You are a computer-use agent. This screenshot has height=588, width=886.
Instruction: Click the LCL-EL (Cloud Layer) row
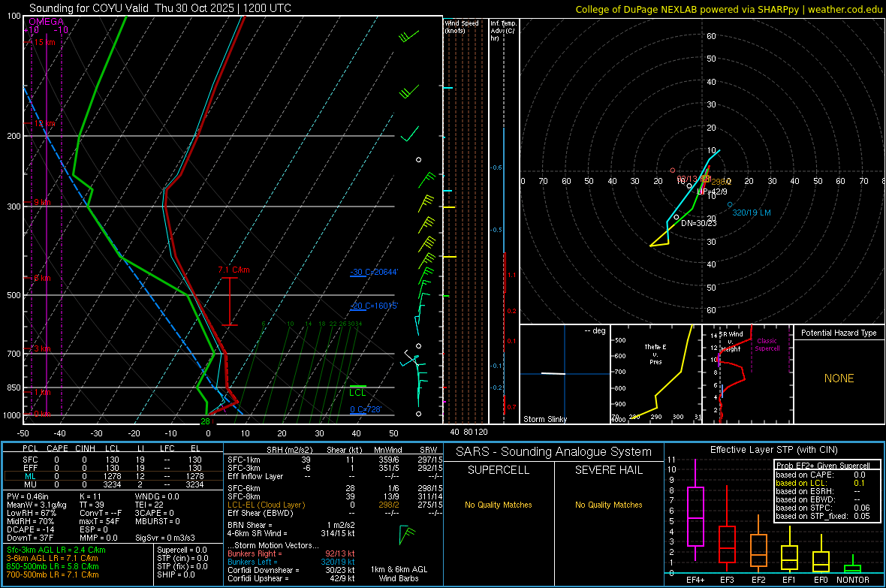[x=335, y=505]
